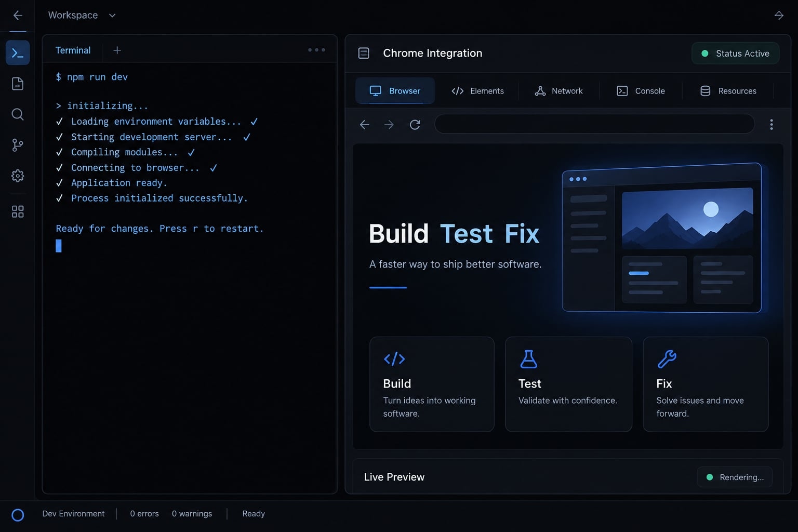Click the hero app mockup illustration
Image resolution: width=798 pixels, height=532 pixels.
pos(662,238)
